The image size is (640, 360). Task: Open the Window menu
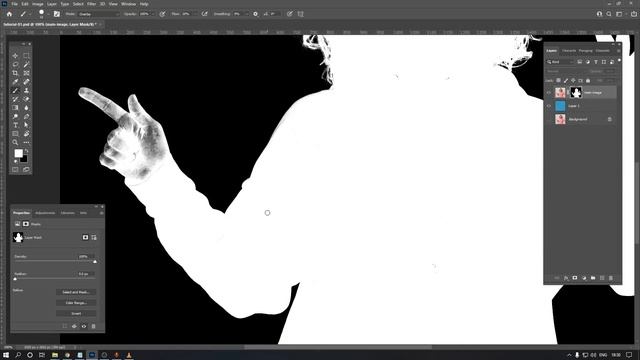[128, 4]
